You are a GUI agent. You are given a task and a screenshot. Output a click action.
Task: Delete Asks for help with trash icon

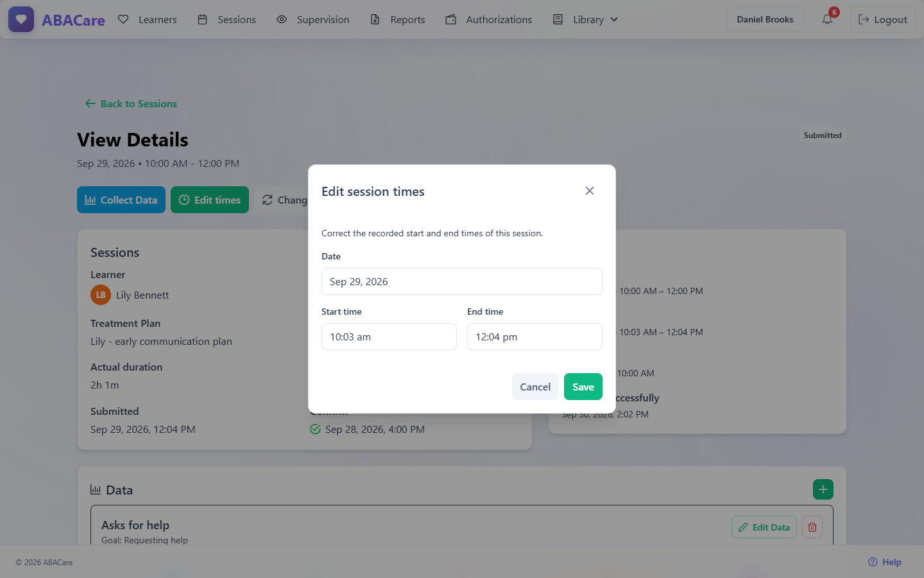tap(812, 527)
